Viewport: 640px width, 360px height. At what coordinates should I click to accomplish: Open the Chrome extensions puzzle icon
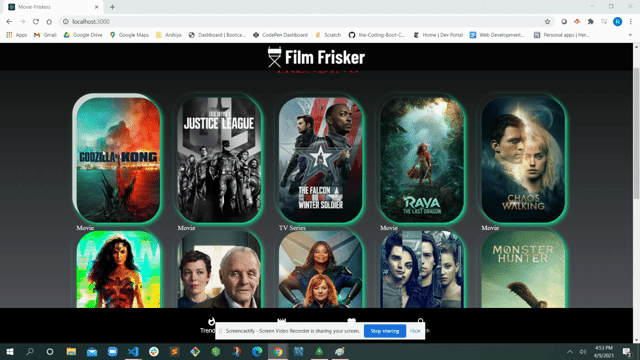point(591,22)
